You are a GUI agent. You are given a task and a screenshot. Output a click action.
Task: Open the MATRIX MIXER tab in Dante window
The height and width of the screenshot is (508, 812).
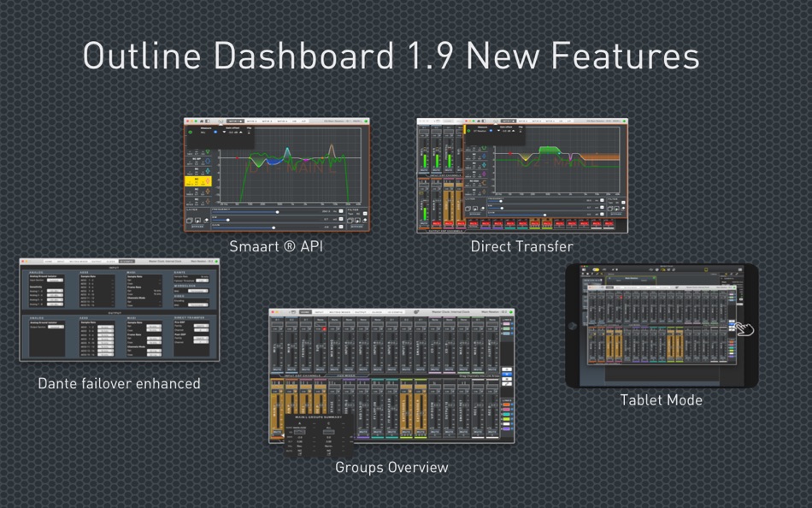click(x=79, y=261)
